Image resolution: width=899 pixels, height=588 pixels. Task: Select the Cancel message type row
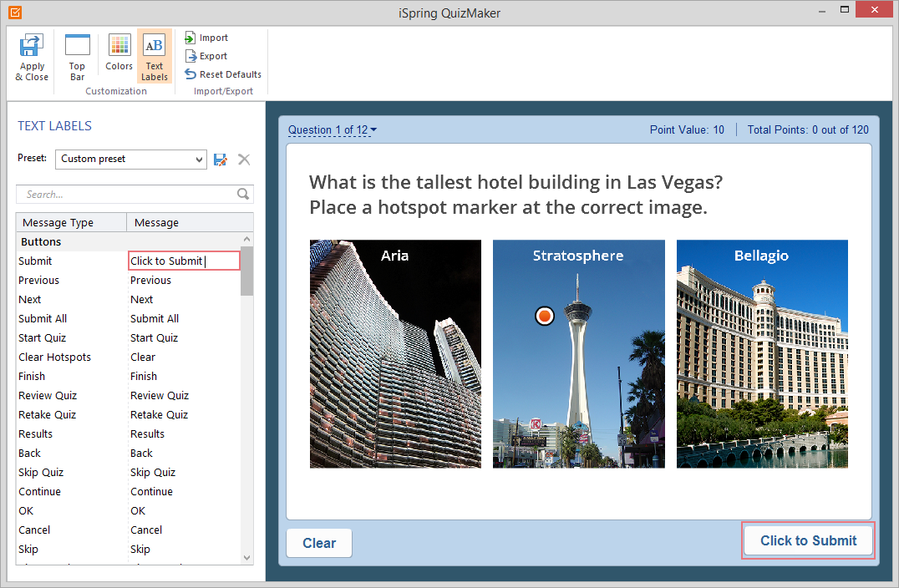pos(129,530)
